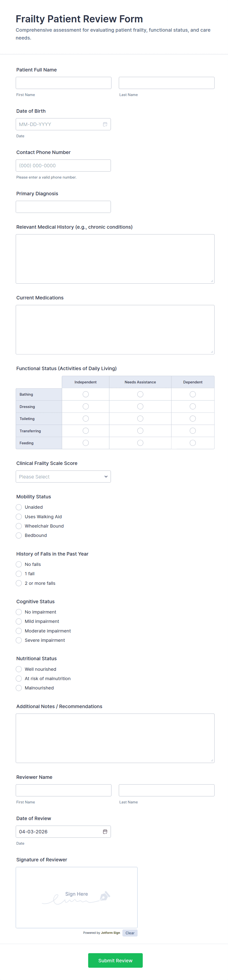Click the Submit Review button
228x980 pixels.
(x=115, y=961)
